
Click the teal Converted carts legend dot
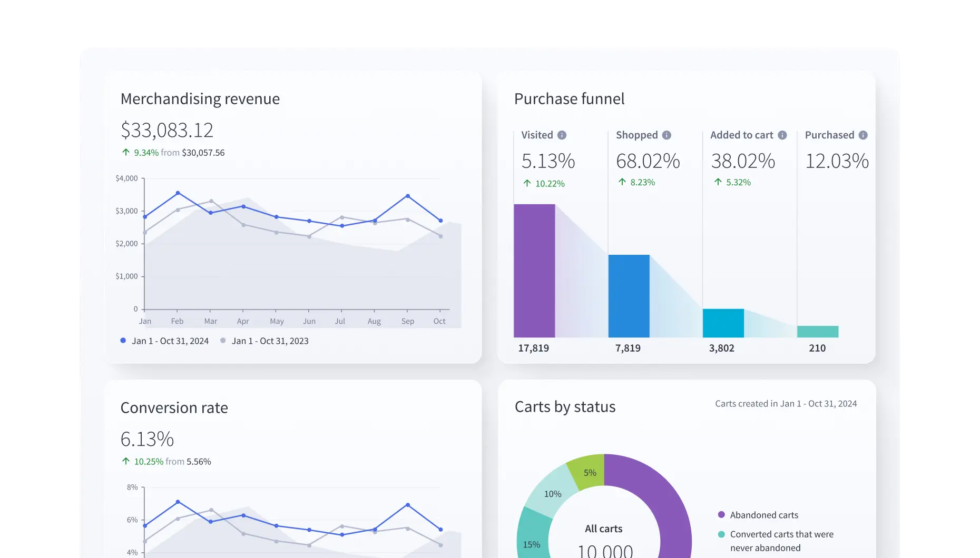click(x=721, y=534)
